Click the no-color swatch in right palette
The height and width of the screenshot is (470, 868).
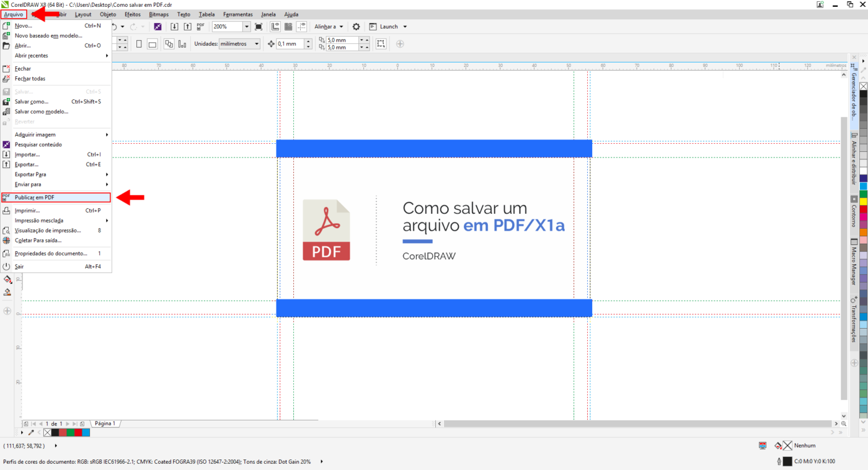point(863,86)
